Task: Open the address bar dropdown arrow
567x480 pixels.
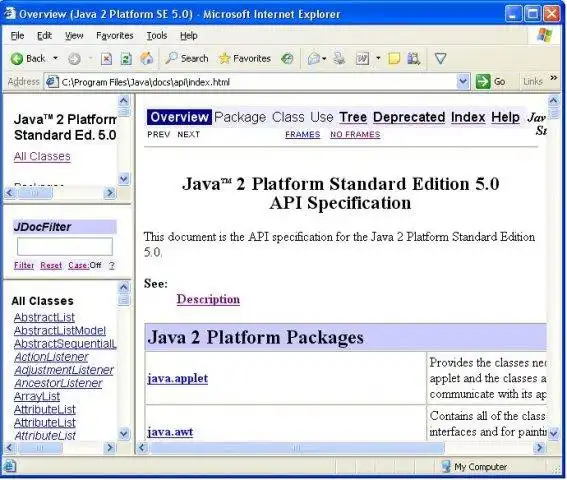Action: 463,82
